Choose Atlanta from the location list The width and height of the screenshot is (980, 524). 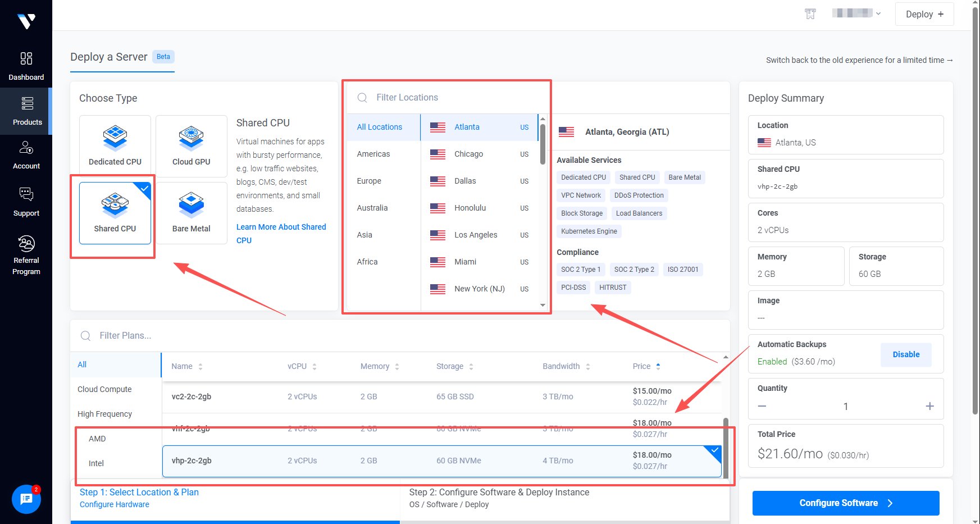coord(479,127)
